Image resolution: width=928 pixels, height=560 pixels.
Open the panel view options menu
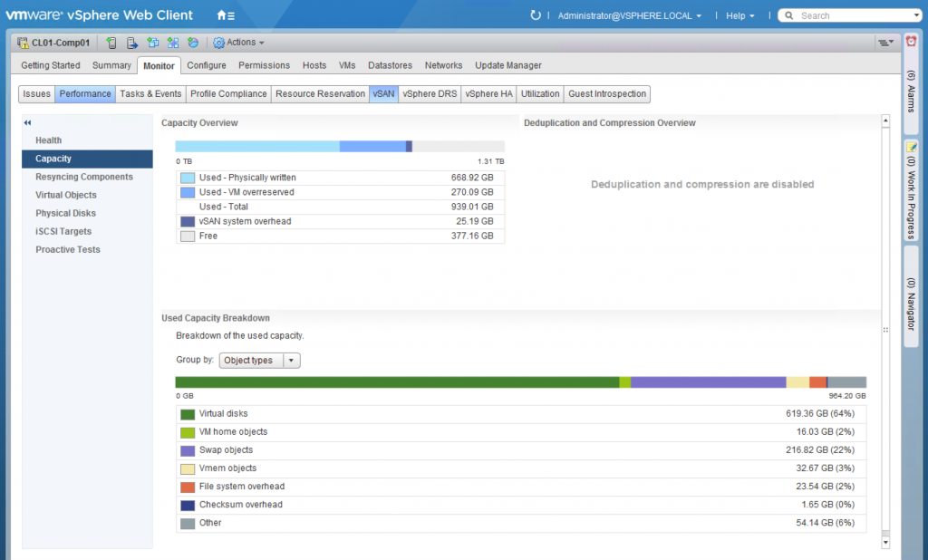click(x=886, y=43)
